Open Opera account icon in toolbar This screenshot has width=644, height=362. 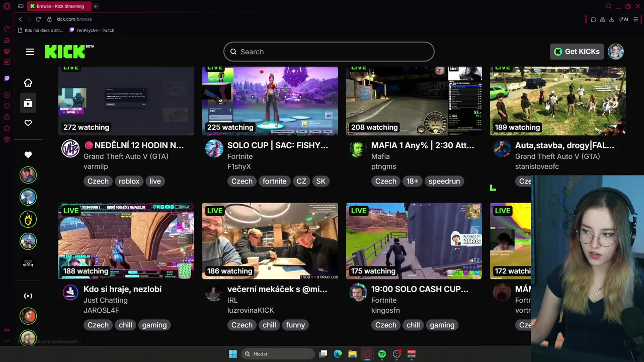click(602, 19)
